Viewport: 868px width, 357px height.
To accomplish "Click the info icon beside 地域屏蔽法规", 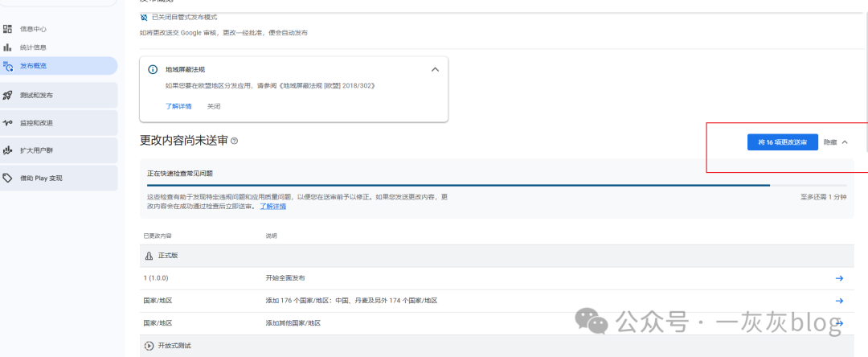I will [x=153, y=70].
